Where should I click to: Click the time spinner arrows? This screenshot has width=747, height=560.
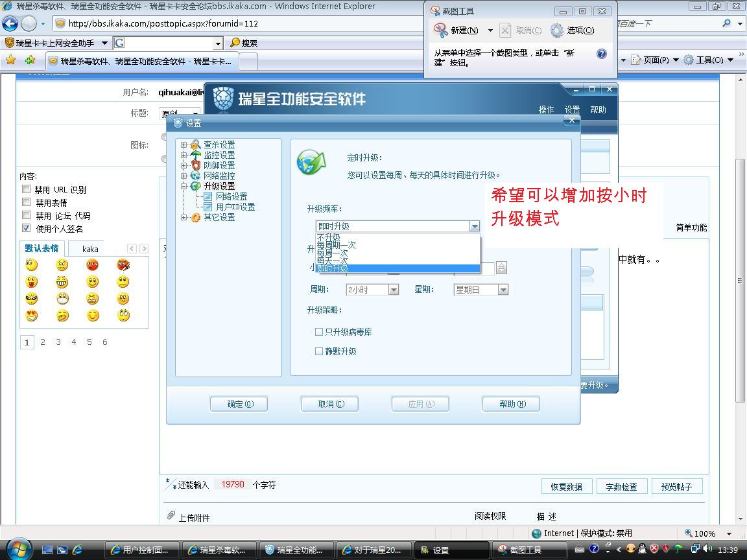pyautogui.click(x=501, y=268)
